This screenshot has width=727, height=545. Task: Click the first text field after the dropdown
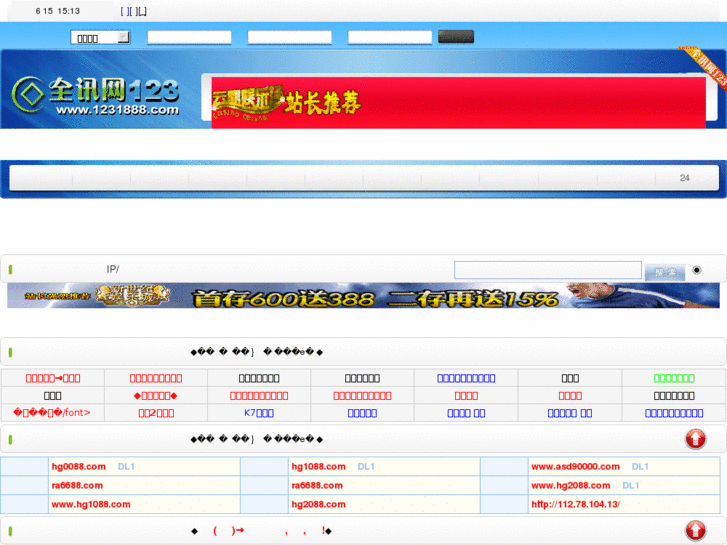189,38
